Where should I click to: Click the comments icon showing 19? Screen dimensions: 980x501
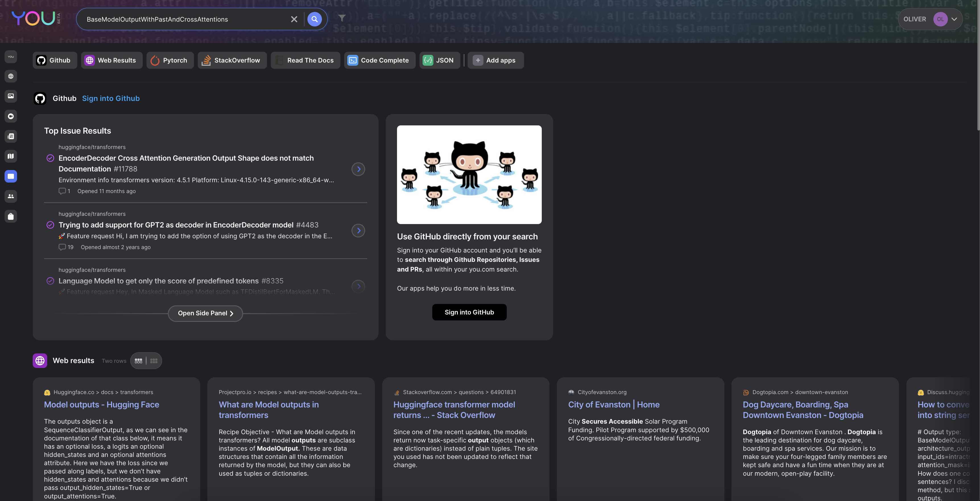(x=62, y=247)
